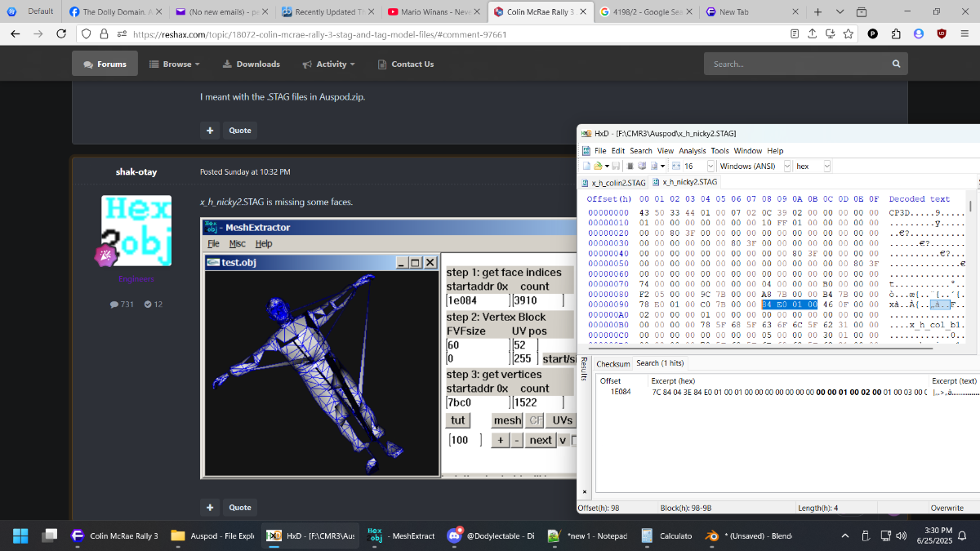Screen dimensions: 980x551
Task: Open the Browse forum dropdown menu
Action: (170, 64)
